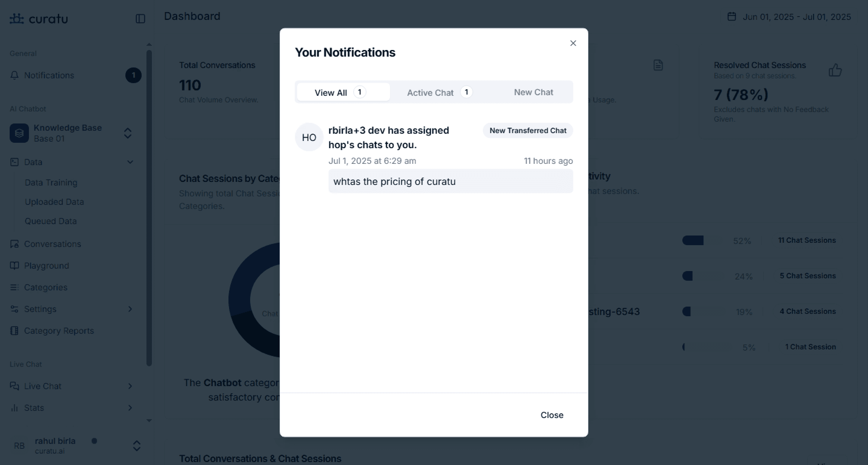Screen dimensions: 868x465
Task: Click the RB user avatar
Action: (19, 446)
